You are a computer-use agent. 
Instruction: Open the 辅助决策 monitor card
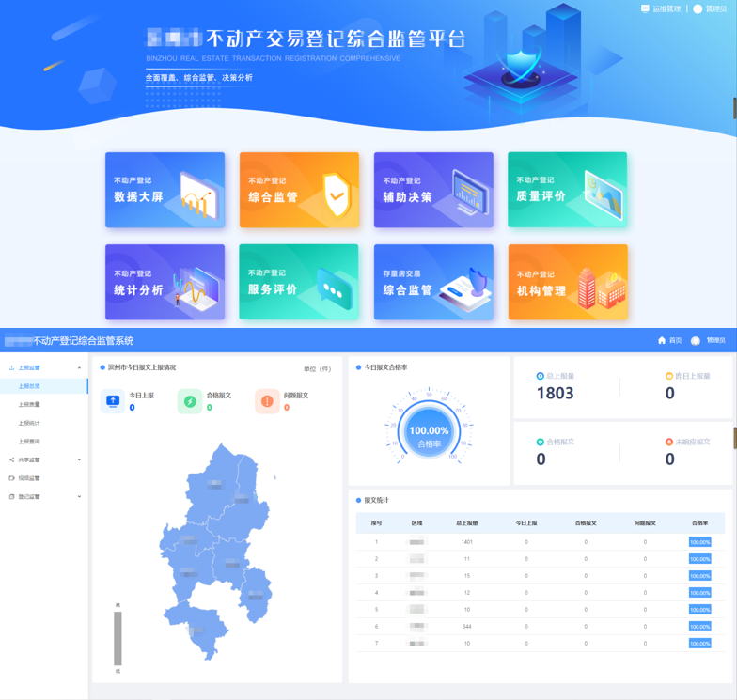(433, 190)
